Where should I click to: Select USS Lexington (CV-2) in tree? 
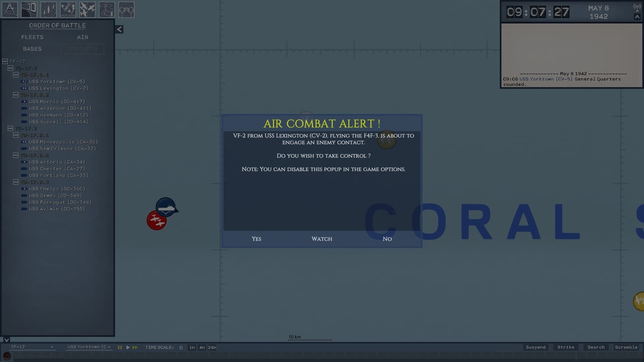pos(59,88)
